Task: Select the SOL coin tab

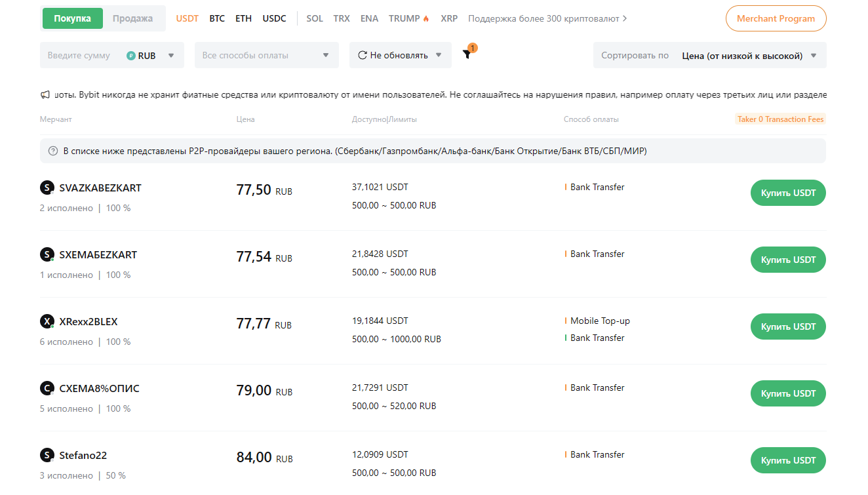Action: coord(315,18)
